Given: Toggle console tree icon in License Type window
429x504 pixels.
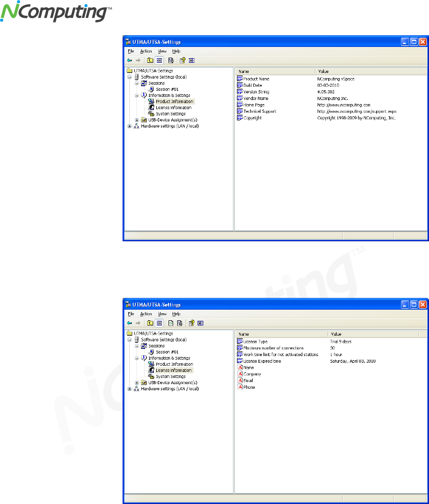Looking at the screenshot, I should point(159,323).
